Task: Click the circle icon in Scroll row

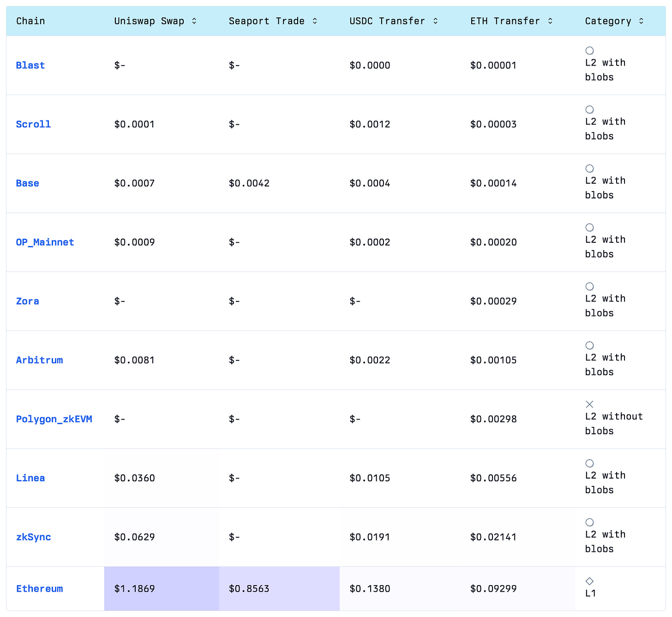Action: (589, 110)
